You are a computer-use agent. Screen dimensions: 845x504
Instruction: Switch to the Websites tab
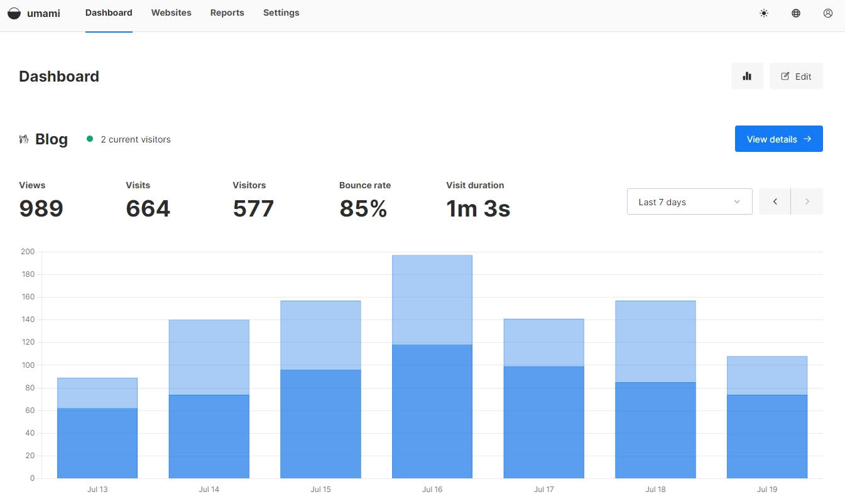[x=171, y=13]
